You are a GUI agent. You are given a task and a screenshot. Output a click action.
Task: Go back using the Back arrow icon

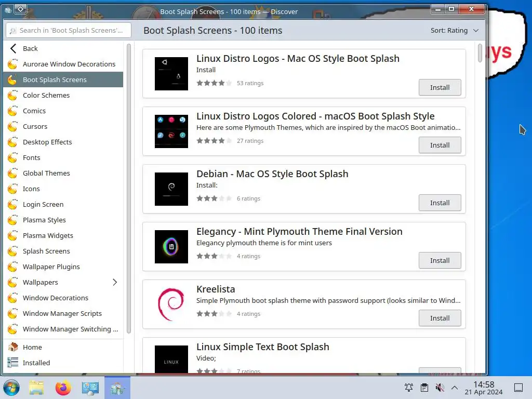point(13,48)
